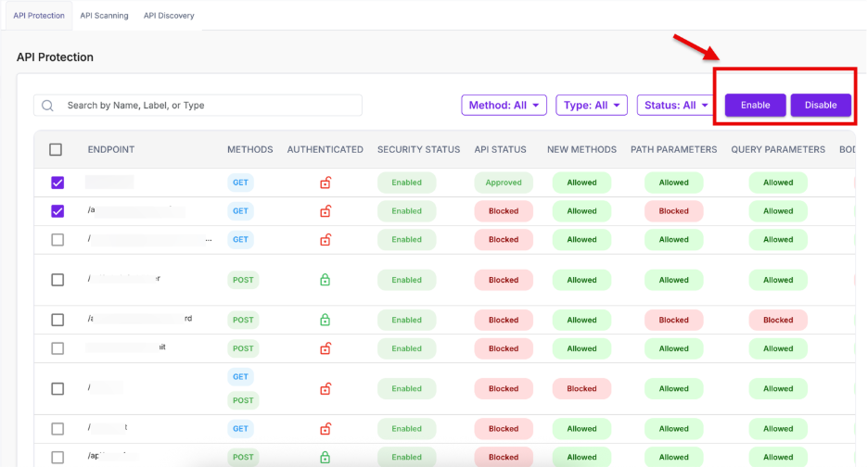Expand the Type: All filter dropdown
This screenshot has height=467, width=868.
pyautogui.click(x=592, y=106)
